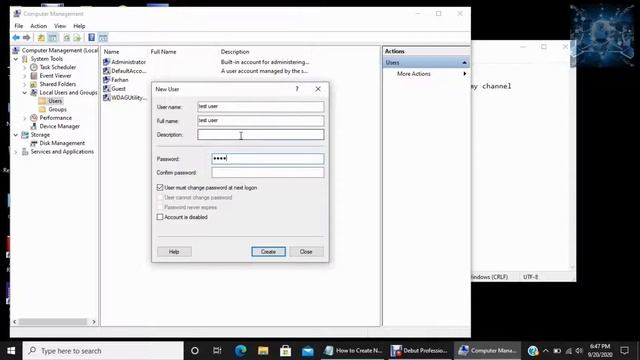Click the Confirm password field
The width and height of the screenshot is (640, 360).
pos(268,173)
